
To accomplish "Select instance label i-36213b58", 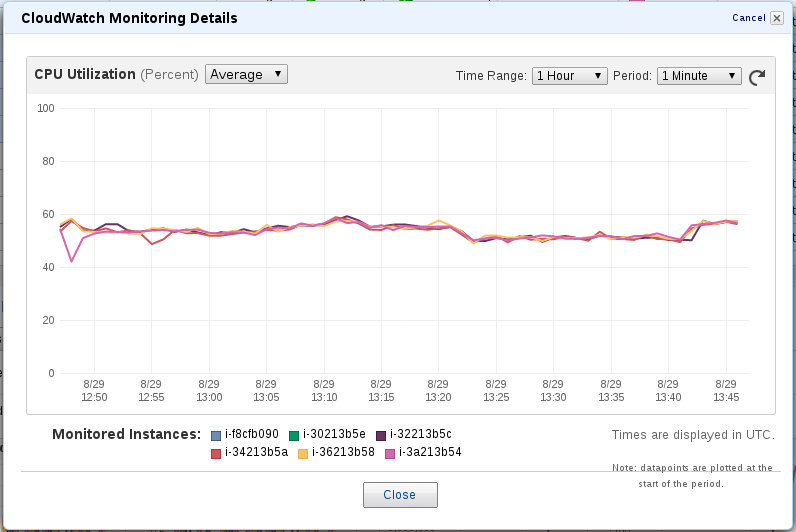I will [x=343, y=452].
